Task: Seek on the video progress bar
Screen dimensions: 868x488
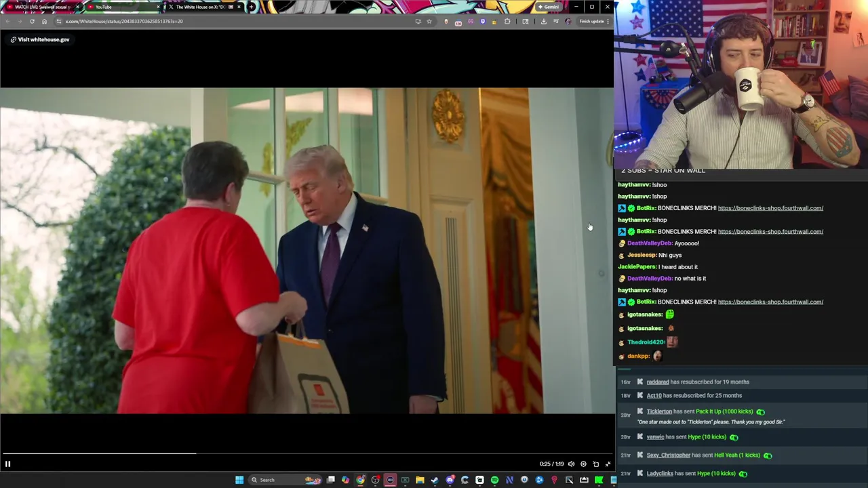Action: pos(307,454)
